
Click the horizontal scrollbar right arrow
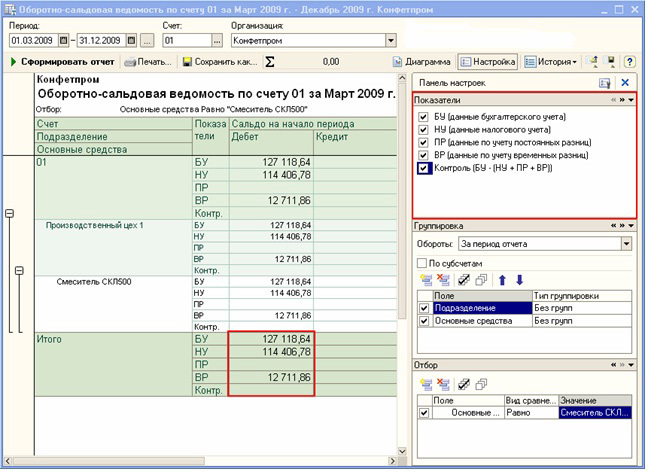point(393,461)
